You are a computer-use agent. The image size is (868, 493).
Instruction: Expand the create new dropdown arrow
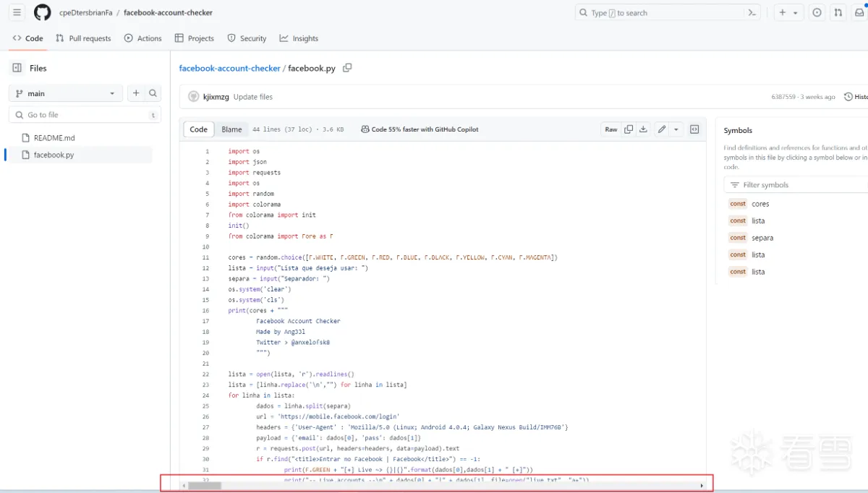click(796, 13)
